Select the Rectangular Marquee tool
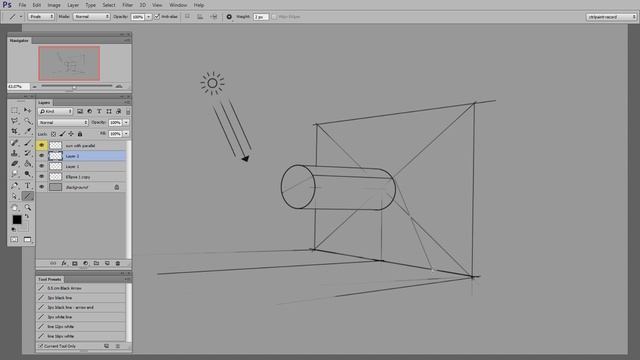This screenshot has width=640, height=360. (x=15, y=111)
